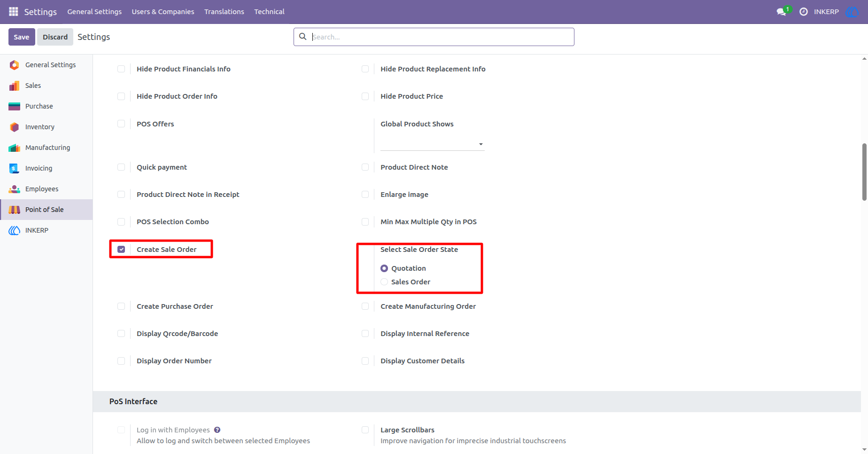Enable Display Qrcode/Barcode checkbox
The width and height of the screenshot is (868, 454).
(121, 334)
